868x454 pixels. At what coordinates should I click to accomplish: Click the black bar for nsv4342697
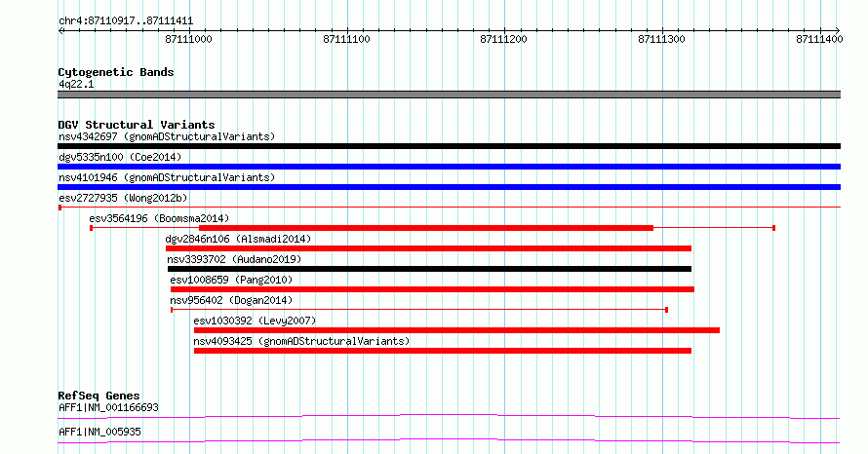[449, 146]
